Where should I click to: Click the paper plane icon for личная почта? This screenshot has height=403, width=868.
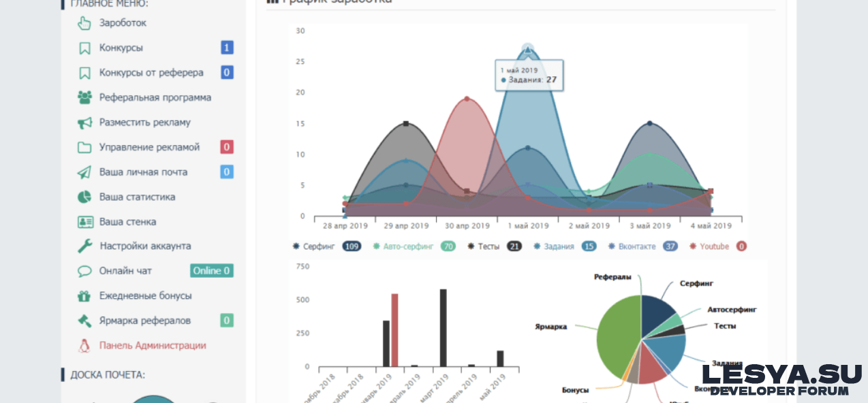click(x=84, y=172)
